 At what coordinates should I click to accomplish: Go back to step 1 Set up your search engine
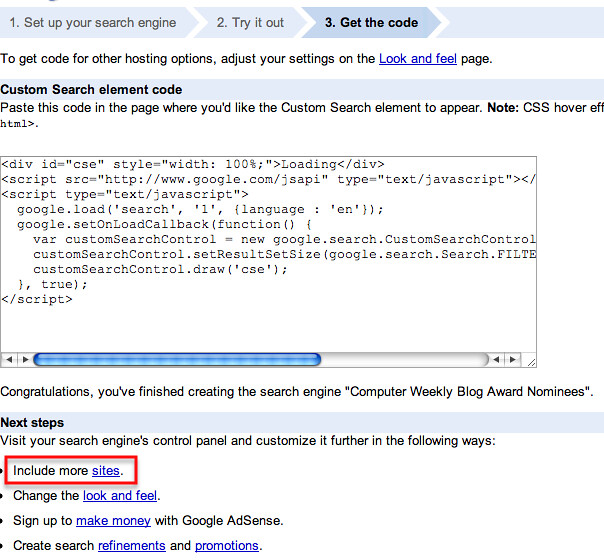pos(92,22)
